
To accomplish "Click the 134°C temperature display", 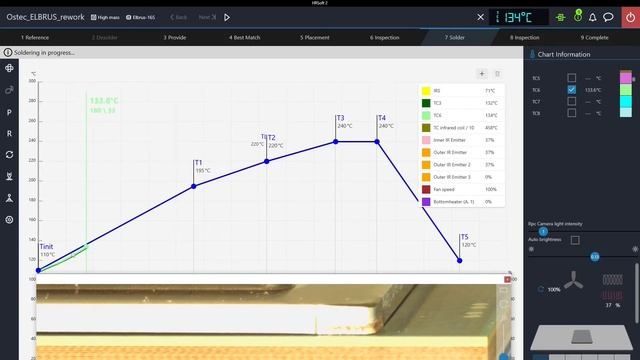I will [x=518, y=17].
